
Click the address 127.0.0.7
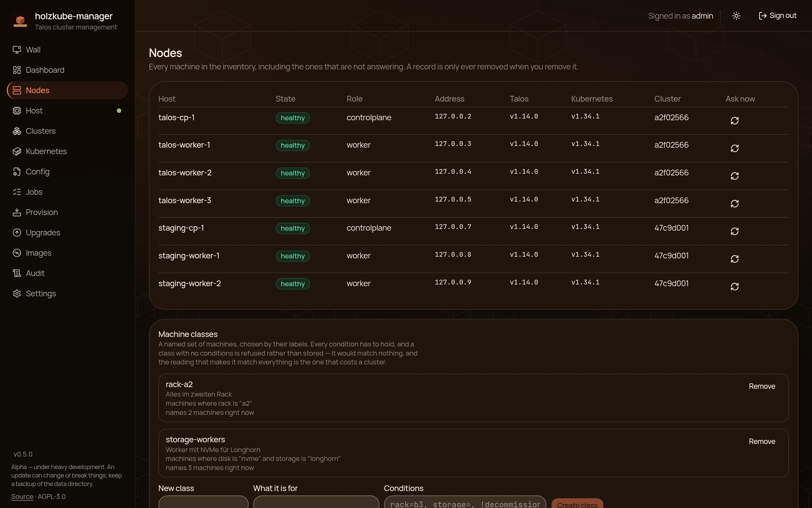click(453, 227)
